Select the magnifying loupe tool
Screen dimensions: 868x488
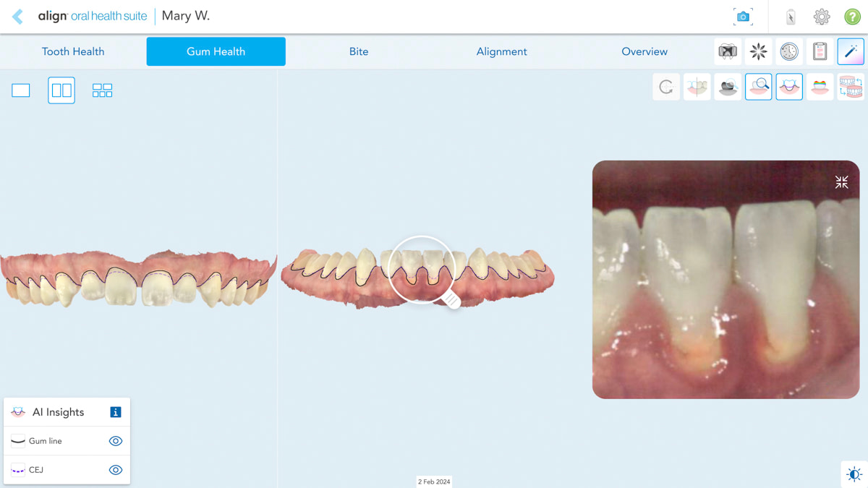coord(758,87)
